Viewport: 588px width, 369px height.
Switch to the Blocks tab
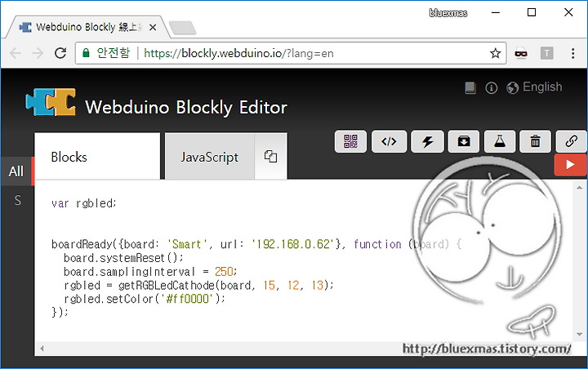pos(97,157)
